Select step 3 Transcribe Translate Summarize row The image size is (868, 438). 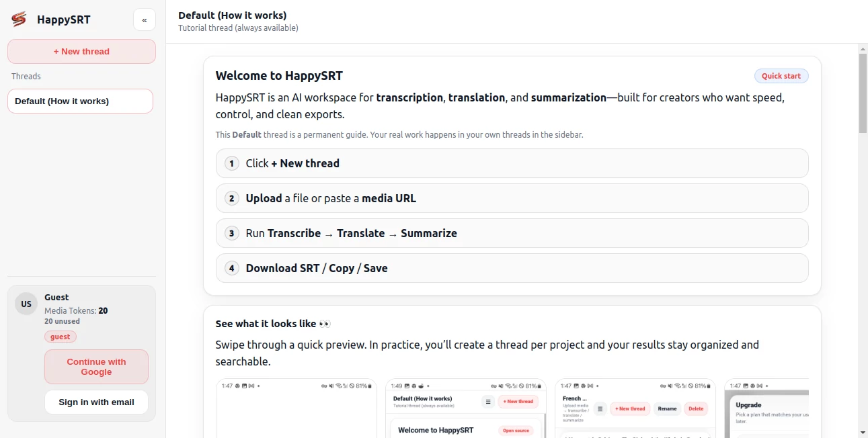[x=512, y=233]
